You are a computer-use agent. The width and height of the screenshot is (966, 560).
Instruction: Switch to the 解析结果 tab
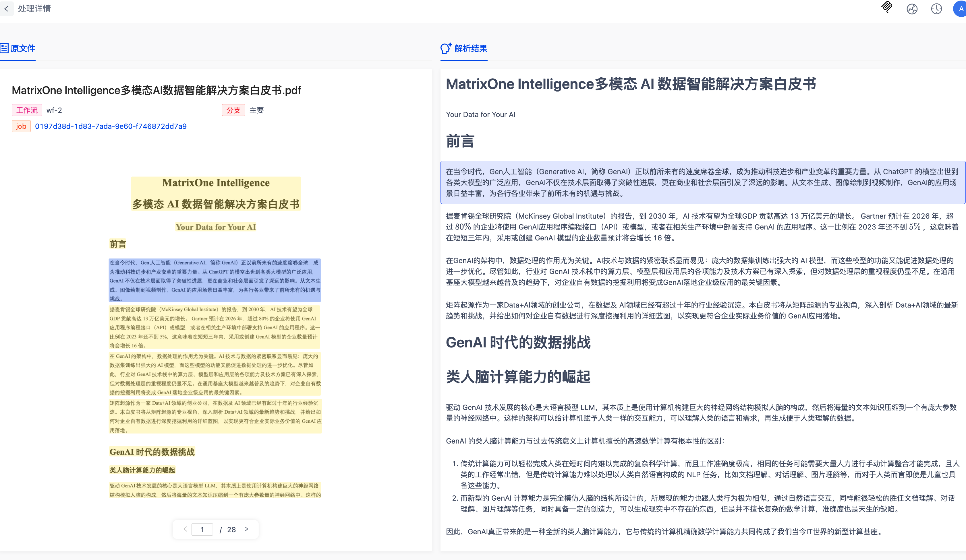470,49
